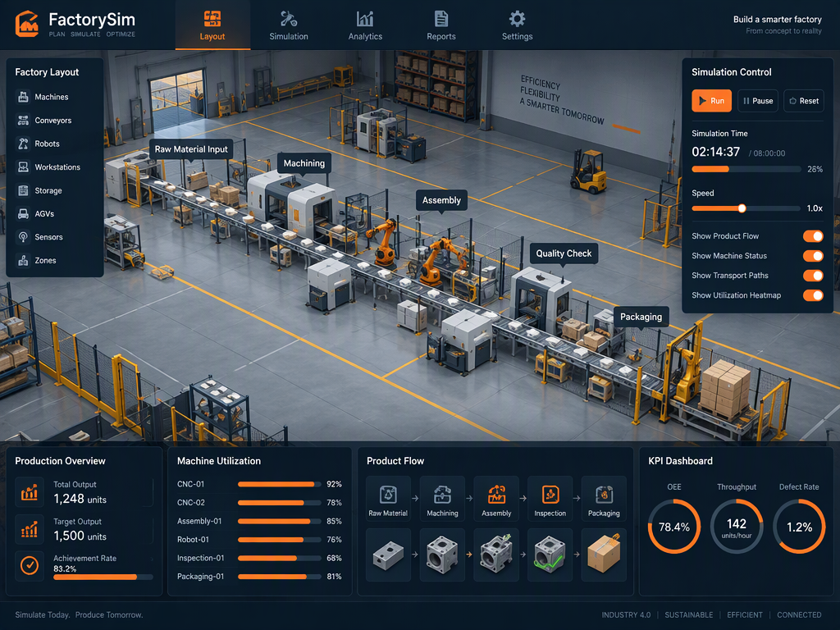Click the packaged box thumbnail
This screenshot has width=840, height=630.
604,555
